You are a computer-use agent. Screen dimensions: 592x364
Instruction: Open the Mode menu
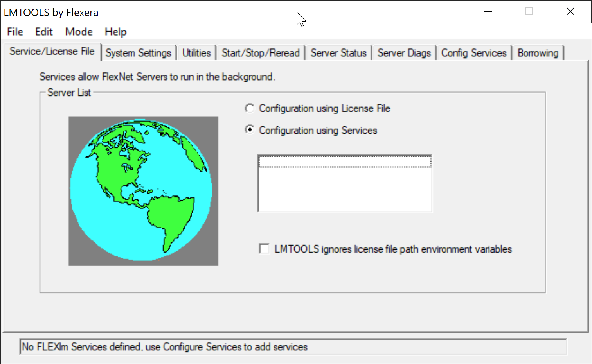(79, 32)
